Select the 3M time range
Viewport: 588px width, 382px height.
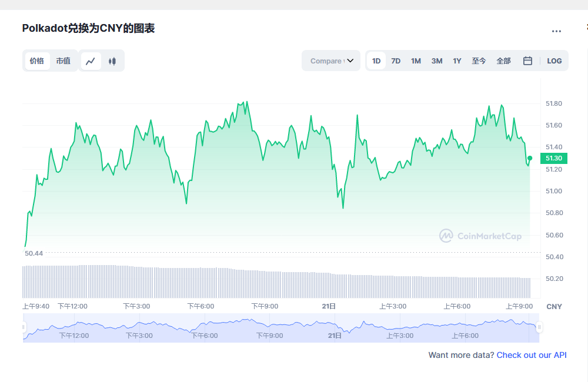pyautogui.click(x=437, y=61)
